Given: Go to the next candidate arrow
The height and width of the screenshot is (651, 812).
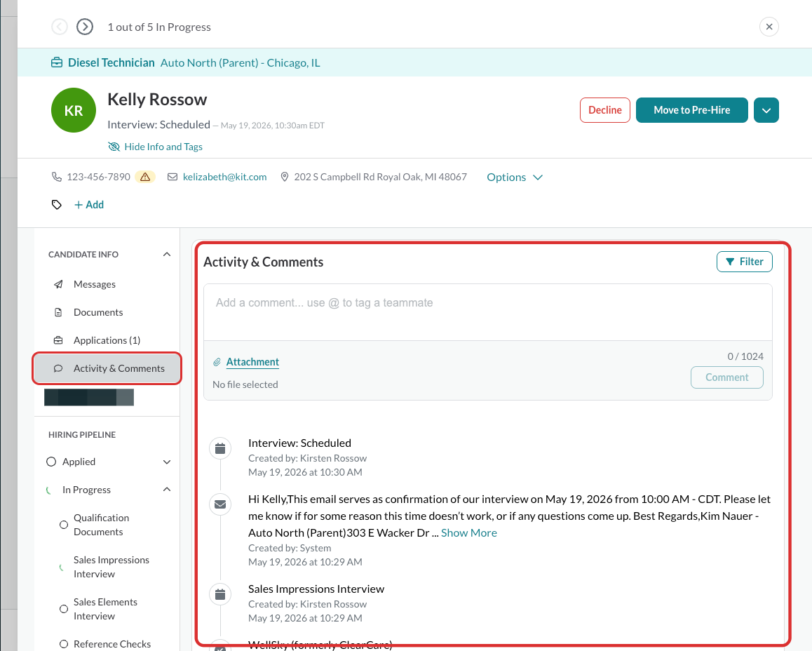Looking at the screenshot, I should tap(85, 27).
